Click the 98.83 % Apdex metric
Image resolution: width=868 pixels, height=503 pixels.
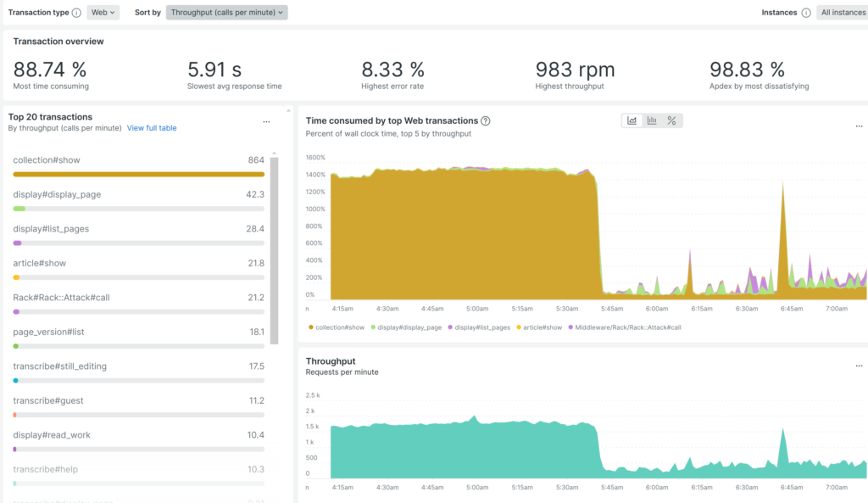759,75
